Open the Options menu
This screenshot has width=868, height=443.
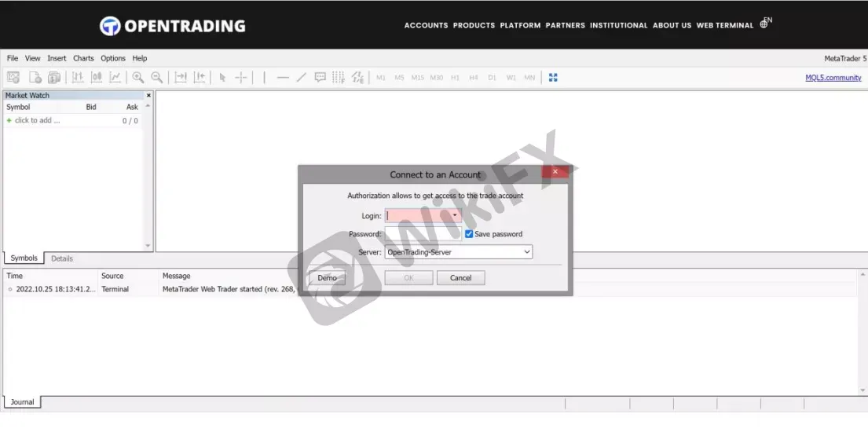coord(113,58)
